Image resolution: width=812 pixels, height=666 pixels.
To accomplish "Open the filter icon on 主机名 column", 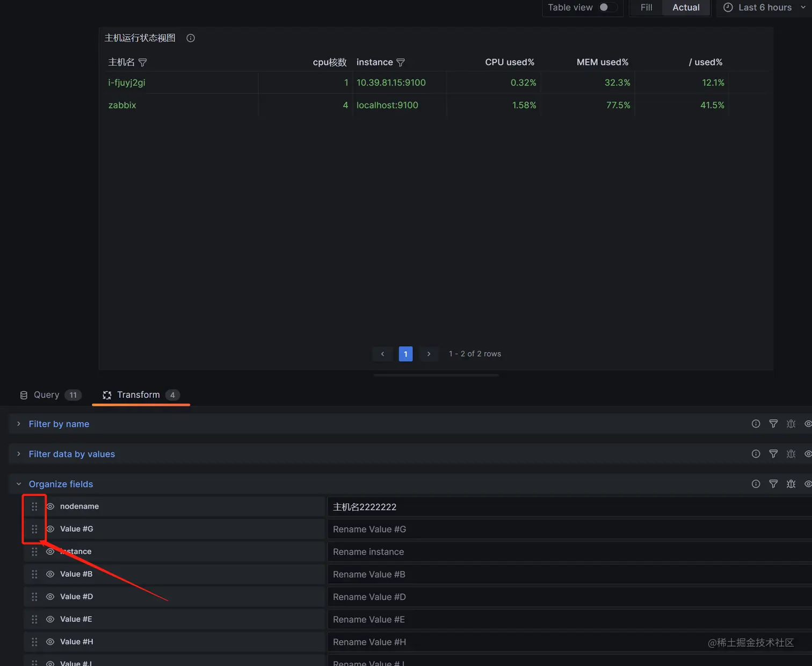I will coord(142,62).
